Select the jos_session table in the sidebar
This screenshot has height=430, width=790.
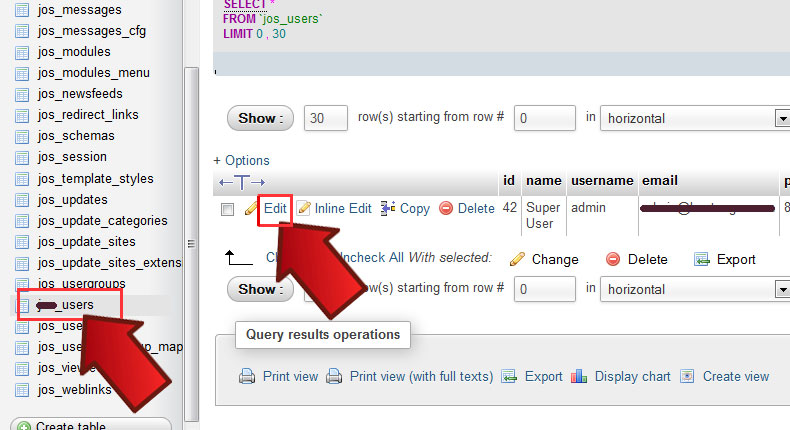[72, 157]
